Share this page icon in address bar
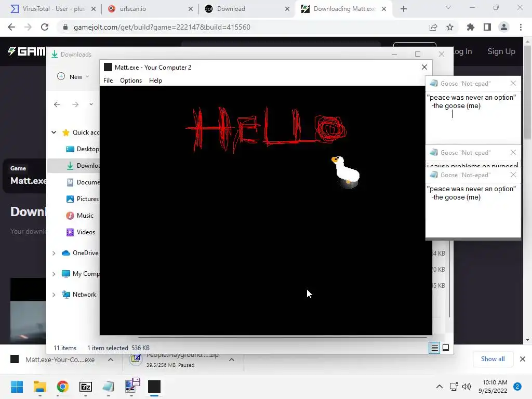The height and width of the screenshot is (399, 532). tap(433, 27)
